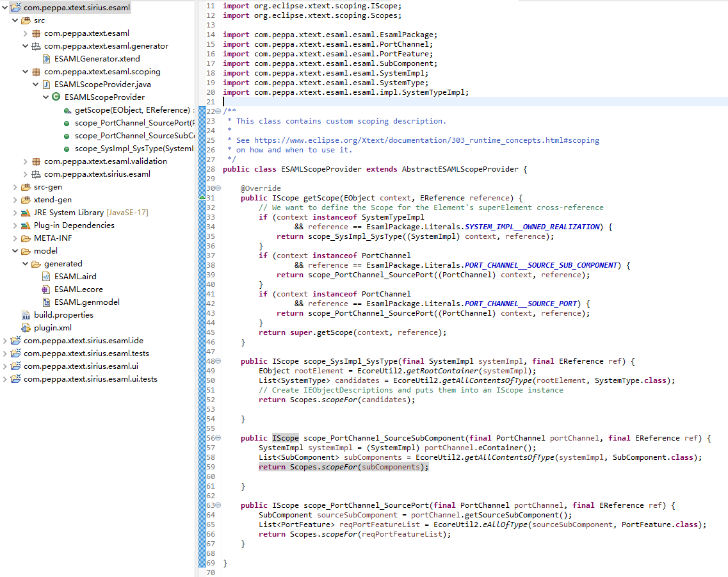
Task: Click the src source folder icon
Action: pos(26,20)
